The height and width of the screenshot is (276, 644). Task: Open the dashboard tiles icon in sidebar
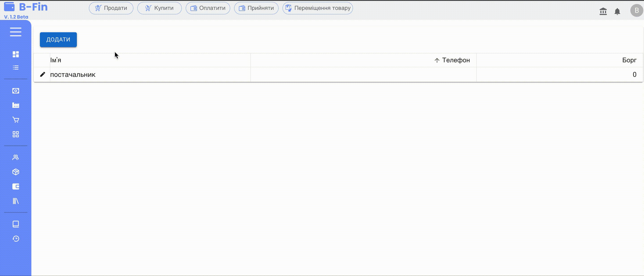pos(16,54)
